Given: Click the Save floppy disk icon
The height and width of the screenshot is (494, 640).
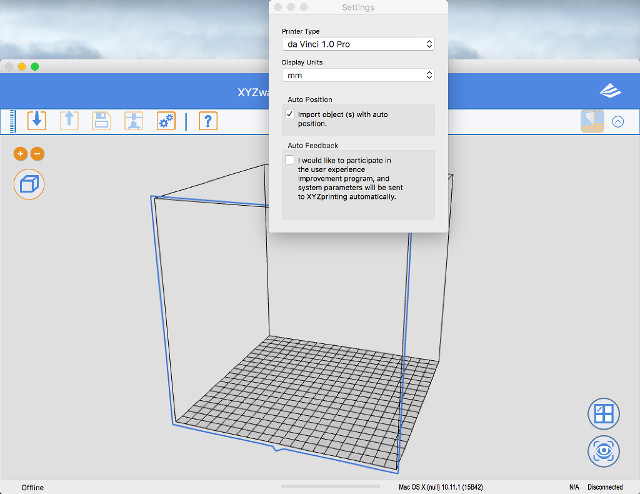Looking at the screenshot, I should (101, 120).
